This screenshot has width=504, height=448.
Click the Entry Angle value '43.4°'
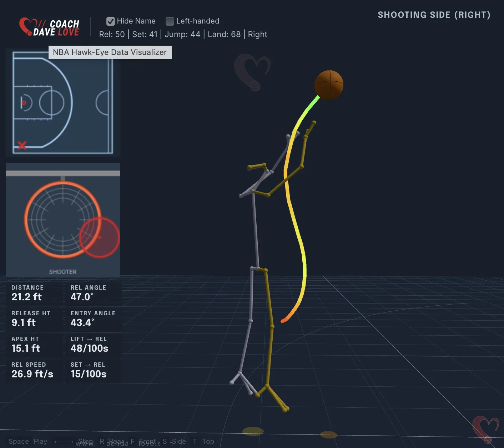[x=82, y=322]
